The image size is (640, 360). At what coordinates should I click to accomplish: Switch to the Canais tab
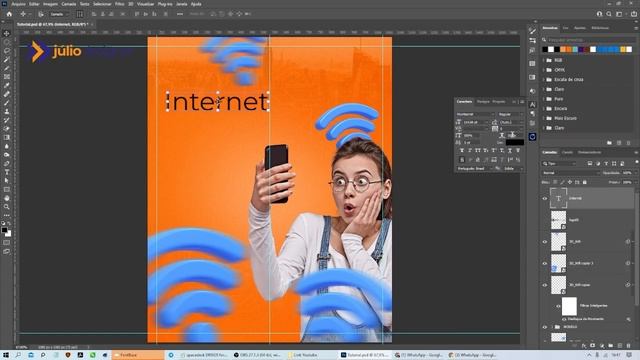(567, 152)
